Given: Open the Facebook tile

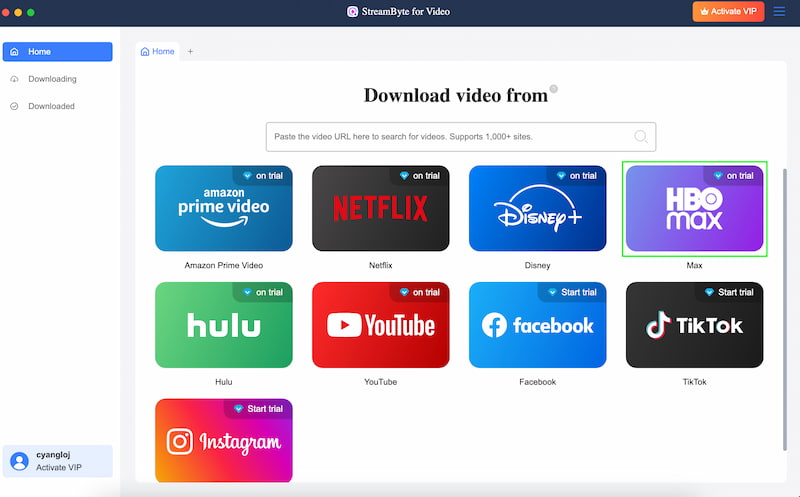Looking at the screenshot, I should tap(537, 325).
